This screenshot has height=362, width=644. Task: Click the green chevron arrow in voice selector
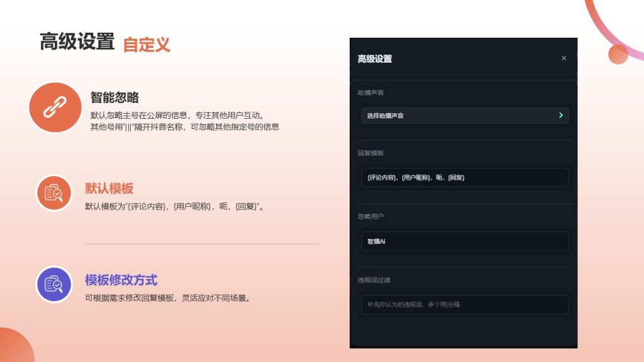coord(560,116)
